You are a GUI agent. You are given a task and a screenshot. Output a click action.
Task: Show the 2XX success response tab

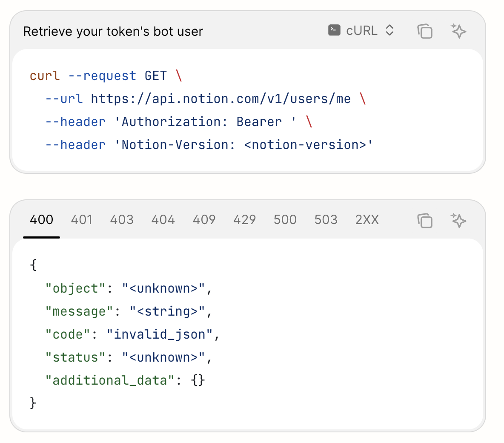click(x=367, y=220)
